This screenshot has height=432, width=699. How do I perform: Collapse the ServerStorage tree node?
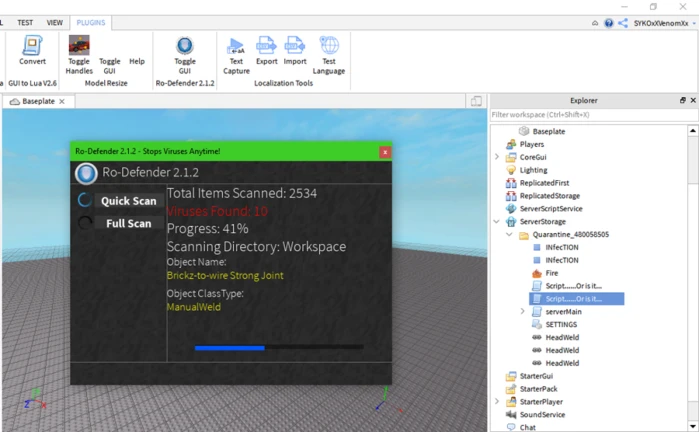pyautogui.click(x=497, y=222)
